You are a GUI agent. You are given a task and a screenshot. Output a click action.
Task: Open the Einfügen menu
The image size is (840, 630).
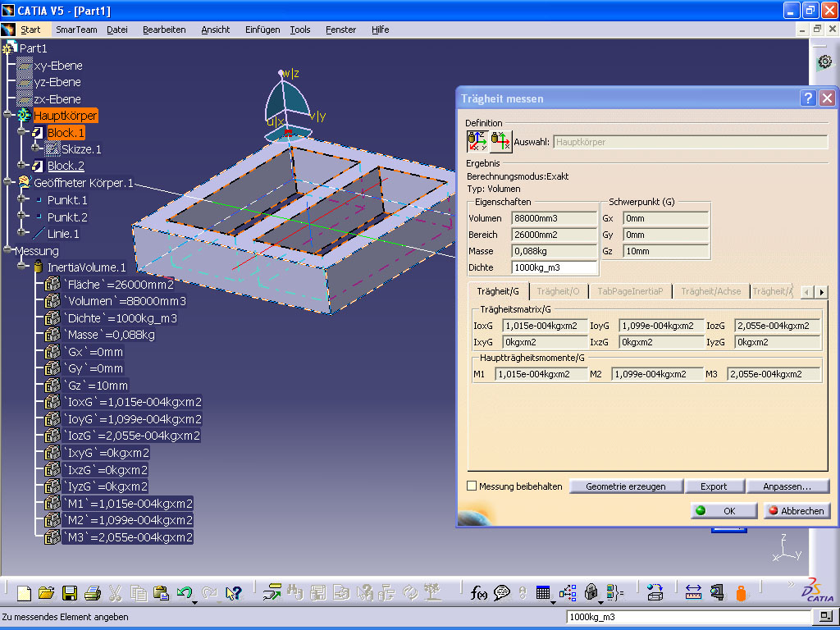[x=262, y=30]
